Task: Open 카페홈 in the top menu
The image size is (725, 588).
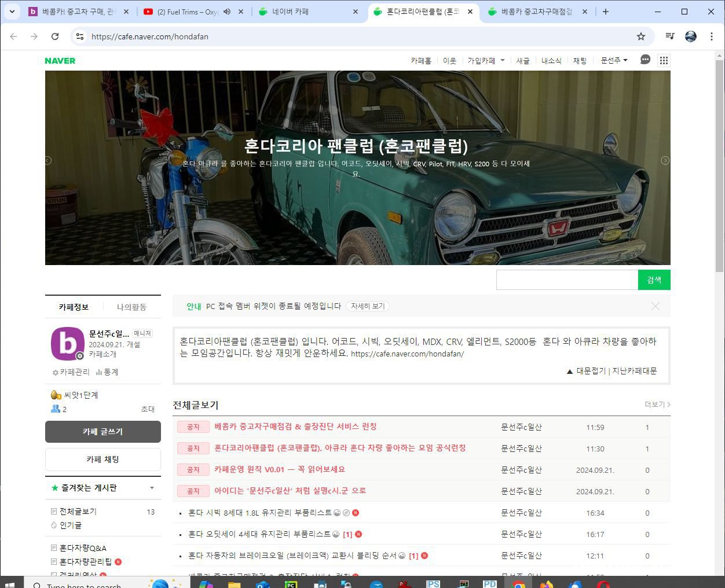Action: pos(421,60)
